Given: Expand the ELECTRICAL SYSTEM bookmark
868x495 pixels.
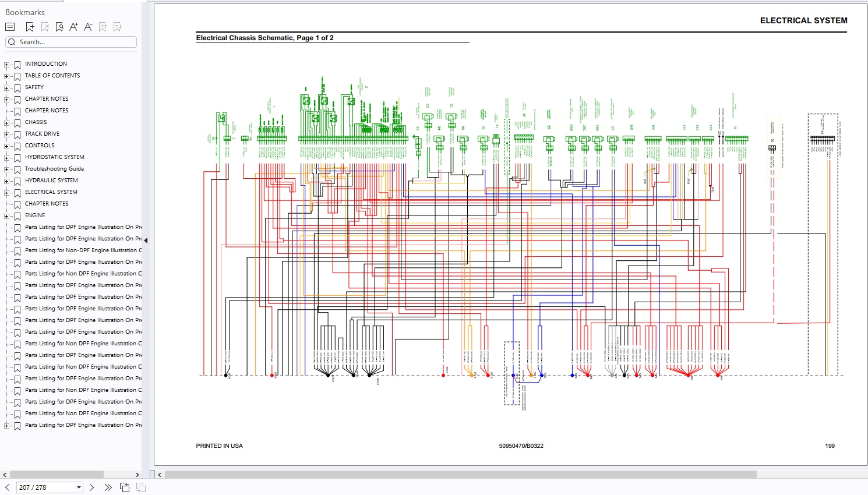Looking at the screenshot, I should (x=6, y=193).
